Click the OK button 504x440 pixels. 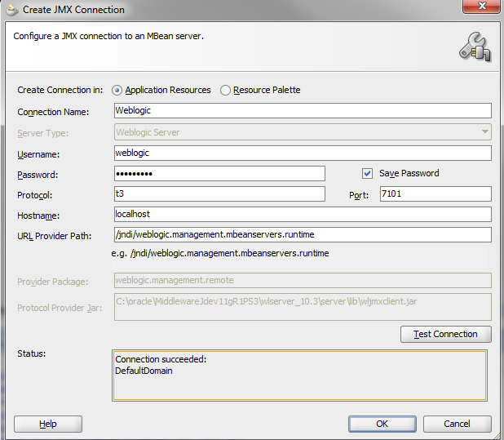tap(382, 424)
